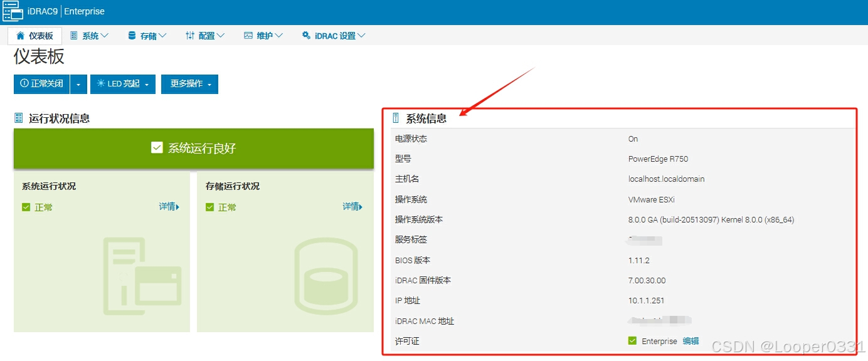The image size is (868, 361).
Task: Select the 8.0.0 GA build version text
Action: (711, 220)
